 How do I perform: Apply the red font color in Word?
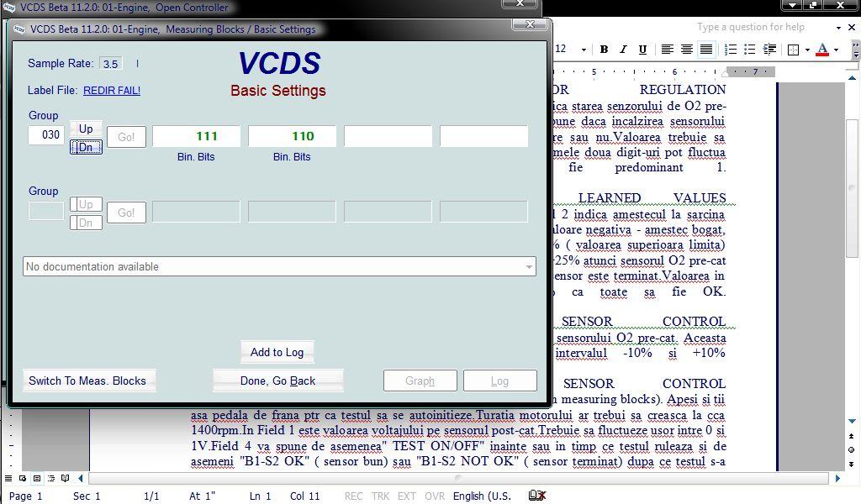pos(822,50)
